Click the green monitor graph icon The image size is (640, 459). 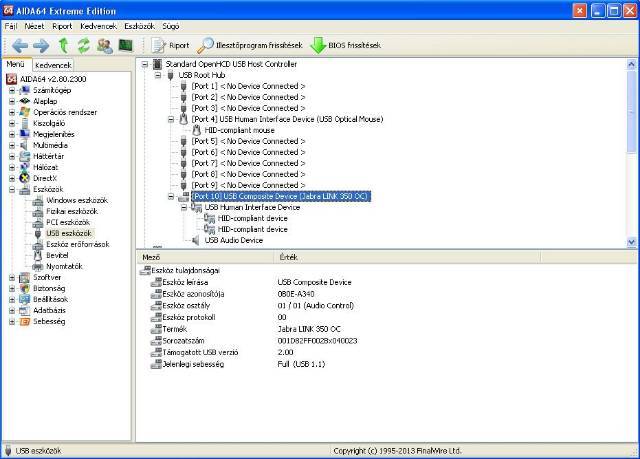tap(125, 45)
